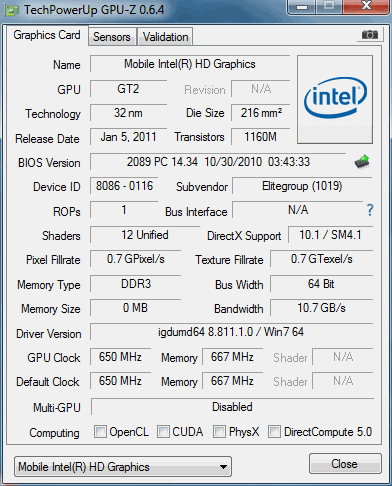Click the GPU Clock 650 MHz field
Viewport: 392px width, 486px height.
tap(120, 357)
